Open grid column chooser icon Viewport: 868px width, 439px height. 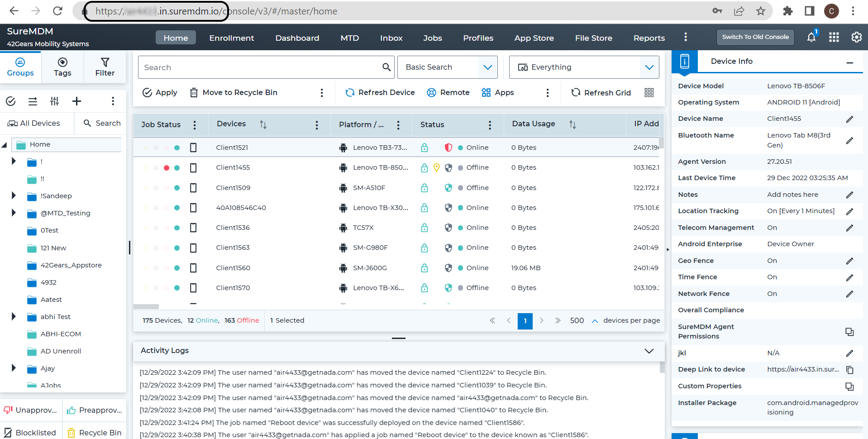(649, 92)
